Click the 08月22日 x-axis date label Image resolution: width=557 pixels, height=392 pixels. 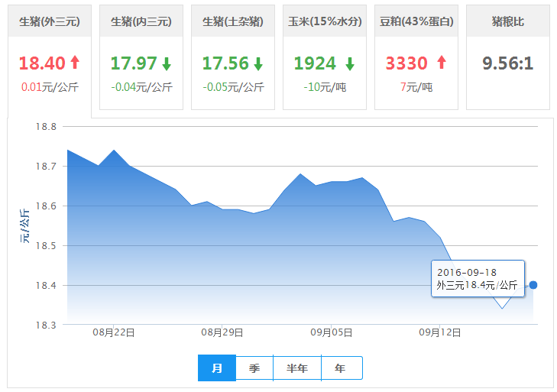pyautogui.click(x=114, y=332)
